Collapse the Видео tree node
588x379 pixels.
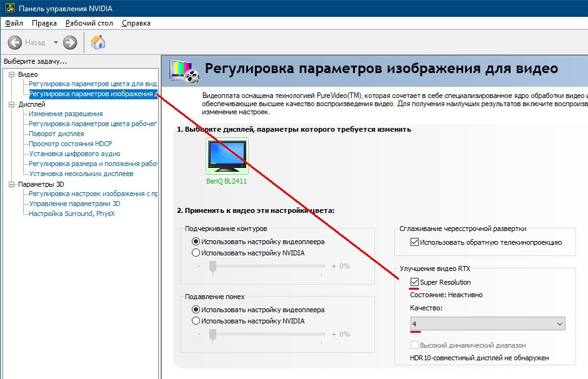(x=12, y=74)
